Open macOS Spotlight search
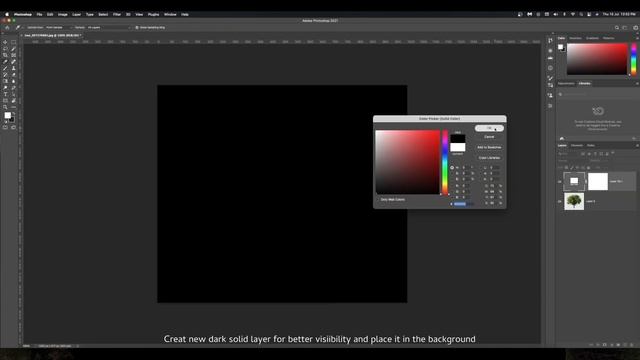 coord(581,14)
